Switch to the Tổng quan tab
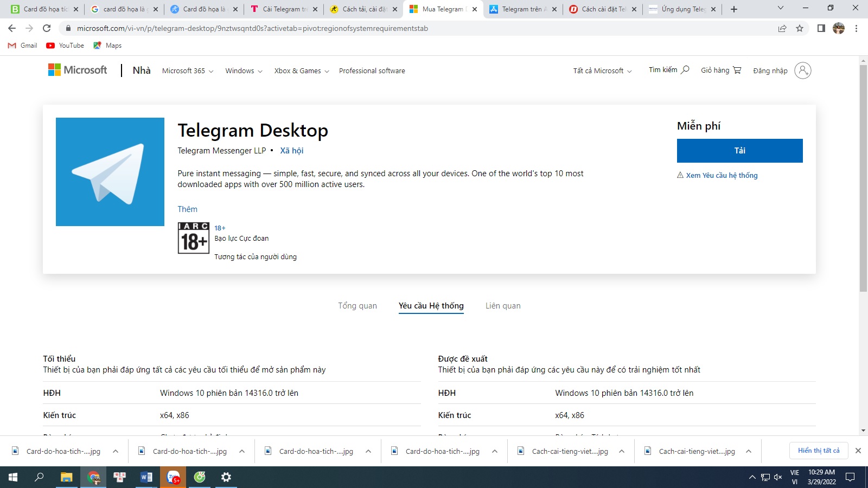The height and width of the screenshot is (488, 868). [358, 306]
